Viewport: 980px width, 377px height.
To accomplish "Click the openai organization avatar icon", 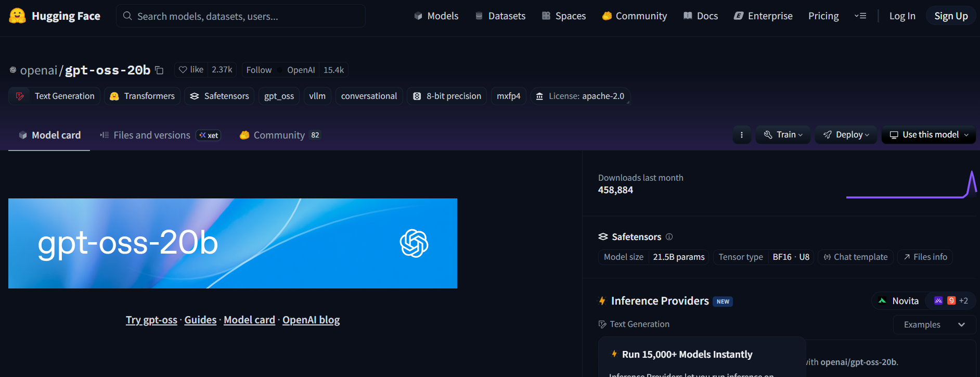I will click(13, 70).
